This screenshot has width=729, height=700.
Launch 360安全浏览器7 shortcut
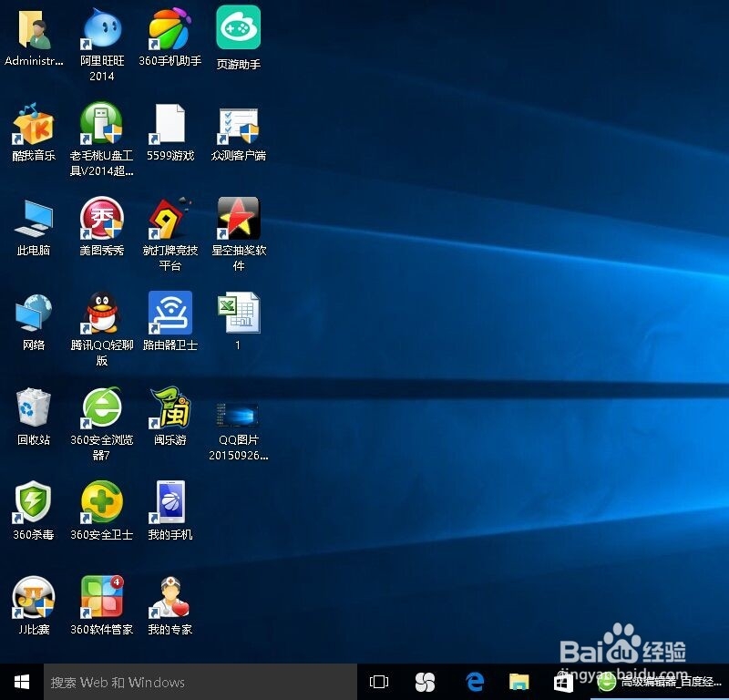pos(101,408)
